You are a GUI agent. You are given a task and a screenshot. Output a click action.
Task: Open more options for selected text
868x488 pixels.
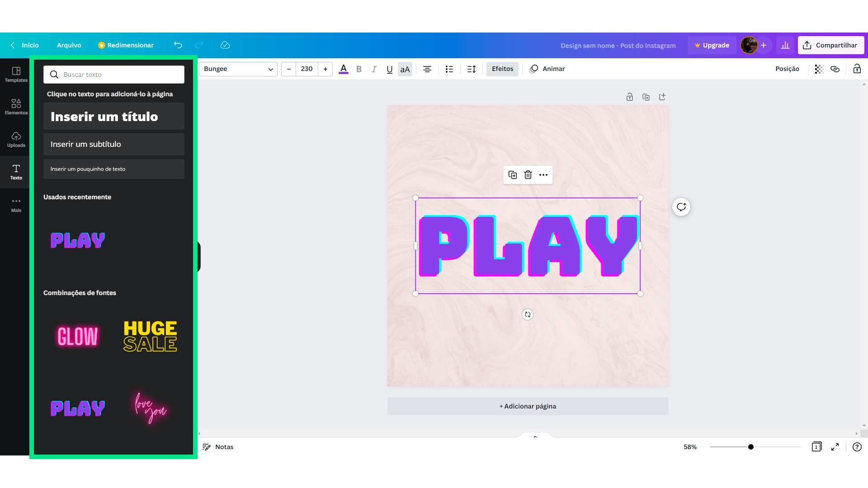(543, 175)
